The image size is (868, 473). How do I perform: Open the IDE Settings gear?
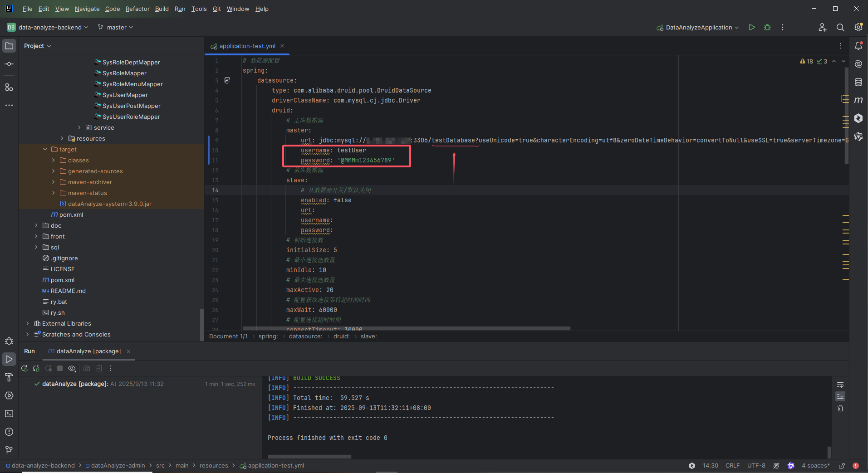click(858, 27)
